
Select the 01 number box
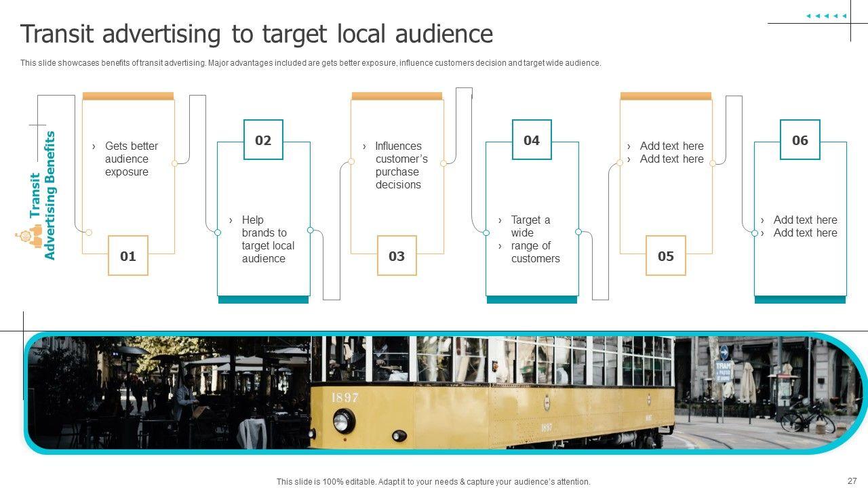click(128, 256)
